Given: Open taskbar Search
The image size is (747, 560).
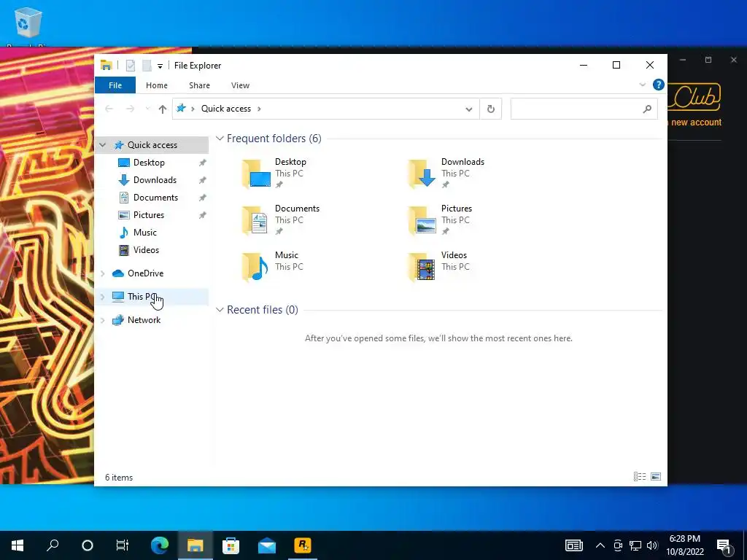Looking at the screenshot, I should click(x=53, y=545).
